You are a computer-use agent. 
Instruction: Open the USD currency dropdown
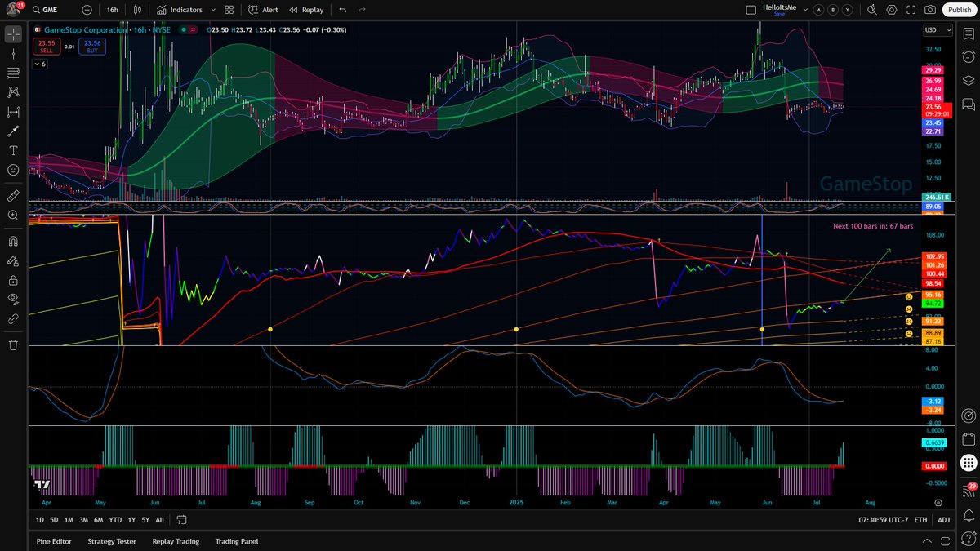pos(938,30)
